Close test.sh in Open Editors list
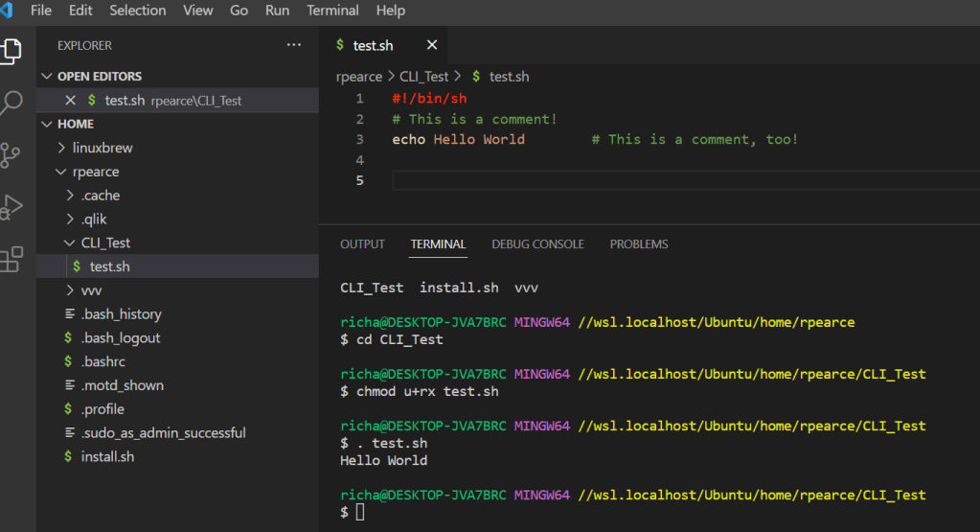The image size is (980, 532). 70,100
